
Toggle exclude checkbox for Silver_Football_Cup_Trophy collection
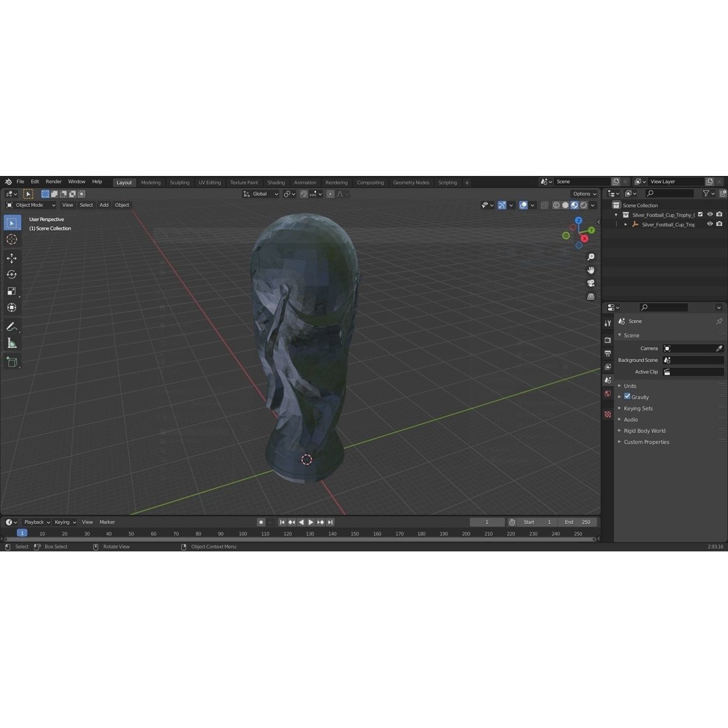[x=700, y=214]
